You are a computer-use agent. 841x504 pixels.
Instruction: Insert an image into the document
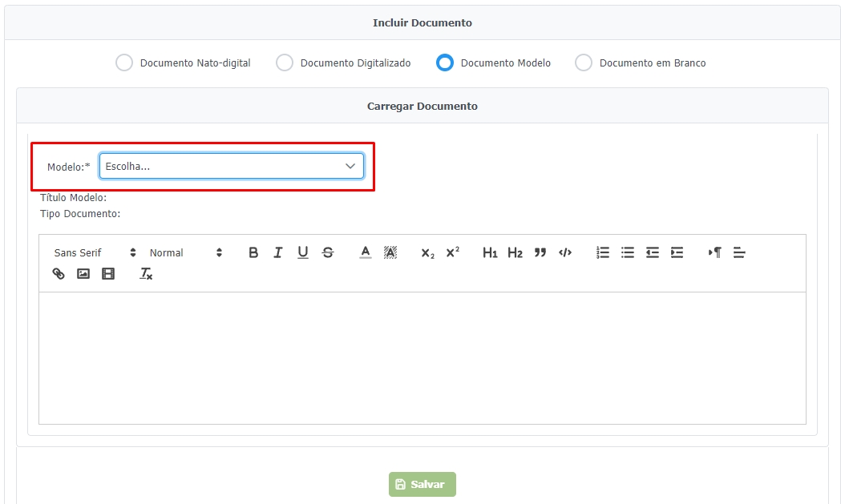[x=83, y=273]
